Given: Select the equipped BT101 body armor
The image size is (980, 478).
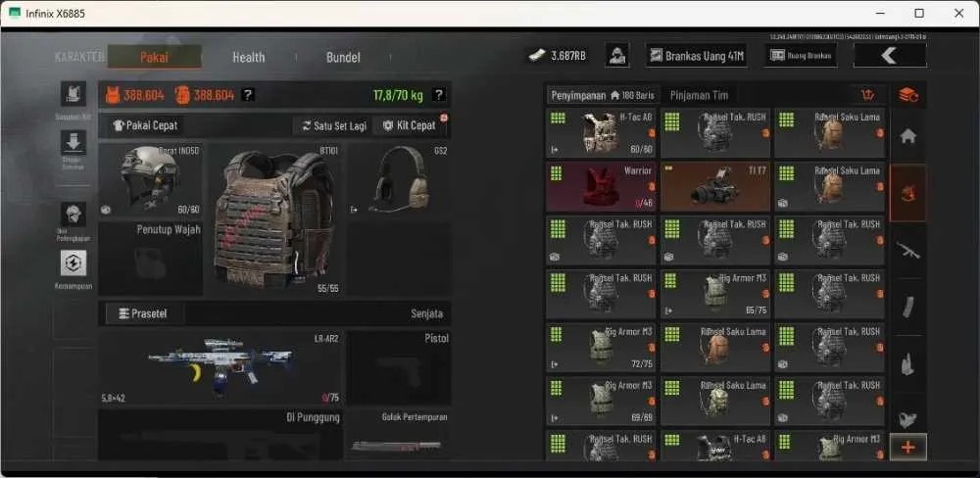Looking at the screenshot, I should click(x=275, y=219).
